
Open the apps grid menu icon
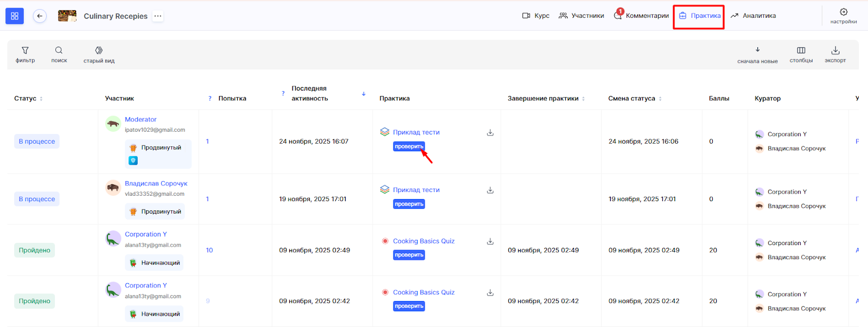pyautogui.click(x=15, y=16)
